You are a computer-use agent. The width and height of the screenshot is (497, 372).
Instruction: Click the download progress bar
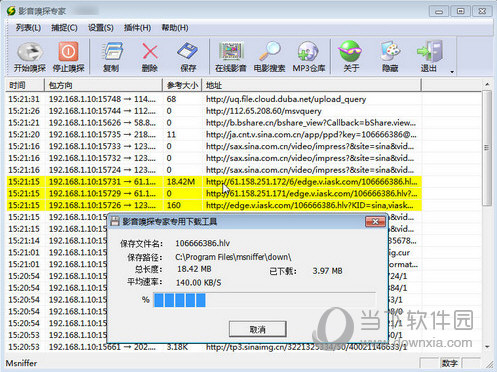click(265, 300)
